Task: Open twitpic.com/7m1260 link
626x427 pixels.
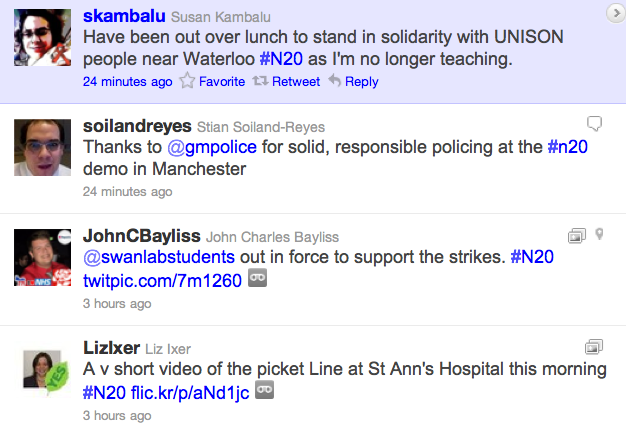Action: click(162, 281)
